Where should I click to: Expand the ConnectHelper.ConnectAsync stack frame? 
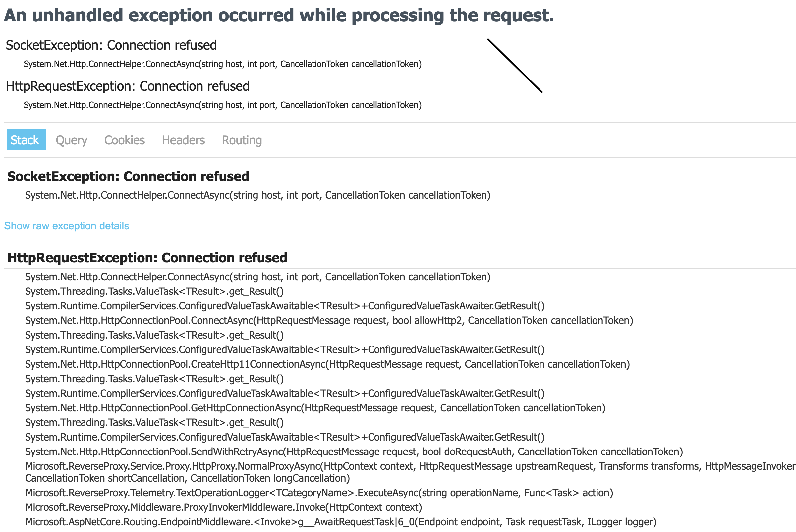point(257,277)
